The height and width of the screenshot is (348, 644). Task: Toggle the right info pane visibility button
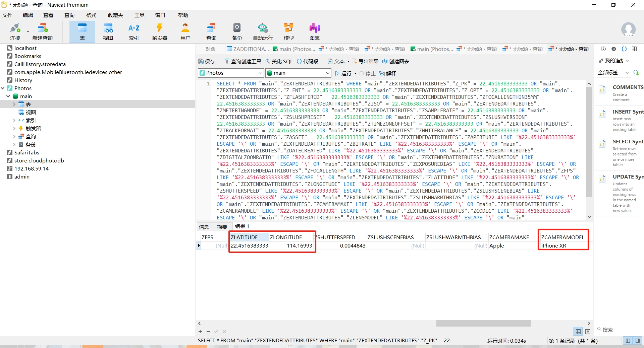click(637, 341)
